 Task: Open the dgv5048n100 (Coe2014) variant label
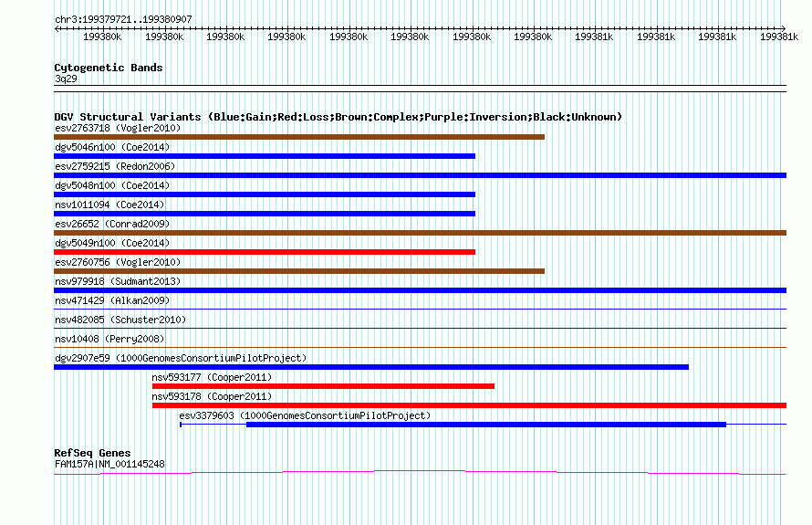tap(112, 185)
